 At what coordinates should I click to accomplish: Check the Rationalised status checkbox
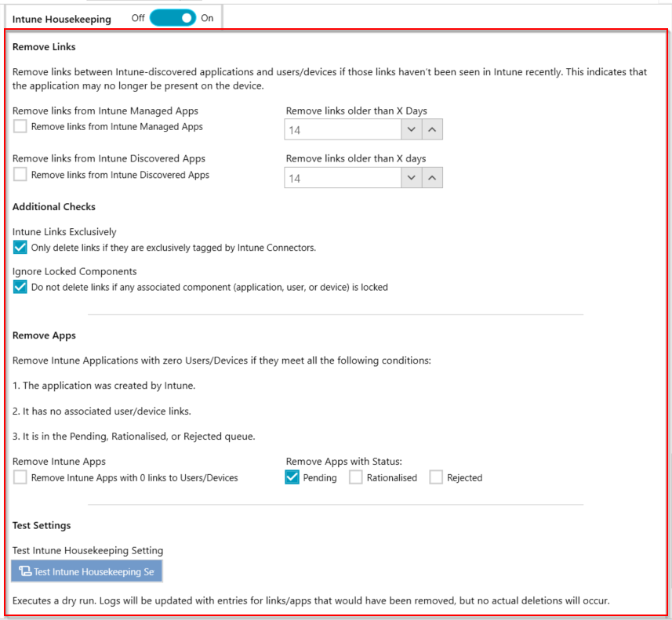click(x=356, y=477)
